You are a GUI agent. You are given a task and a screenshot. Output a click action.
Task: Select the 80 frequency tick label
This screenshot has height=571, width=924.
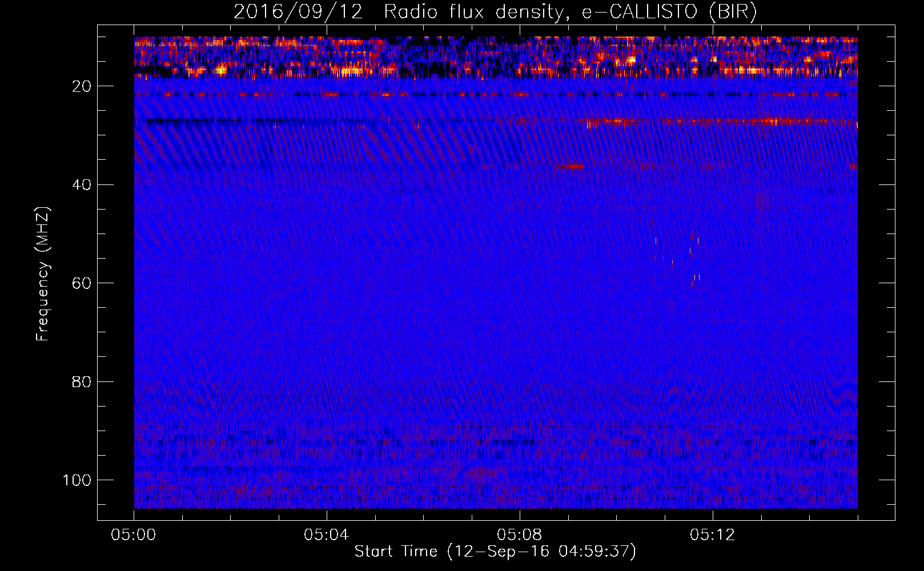point(82,381)
